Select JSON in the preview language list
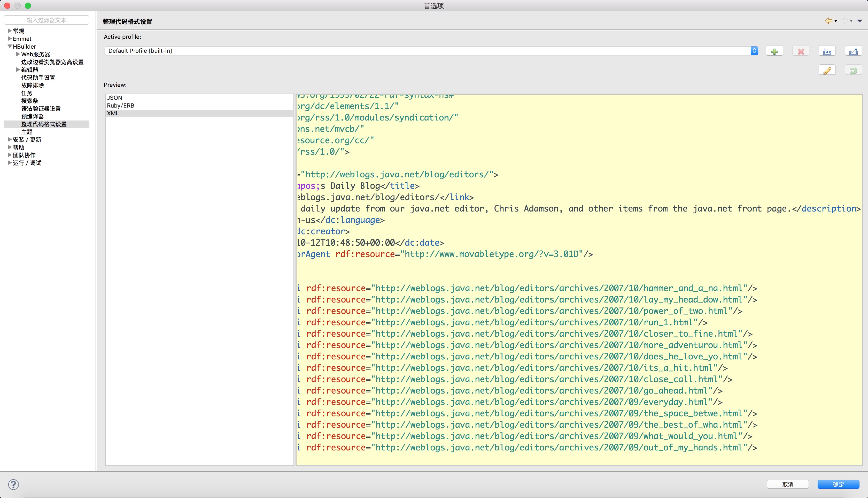The width and height of the screenshot is (868, 498). click(x=199, y=98)
